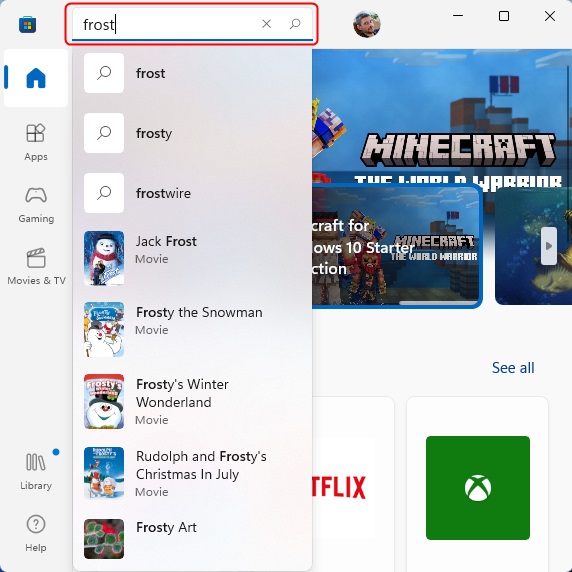The image size is (572, 572).
Task: Open the Home tab in sidebar
Action: (36, 78)
